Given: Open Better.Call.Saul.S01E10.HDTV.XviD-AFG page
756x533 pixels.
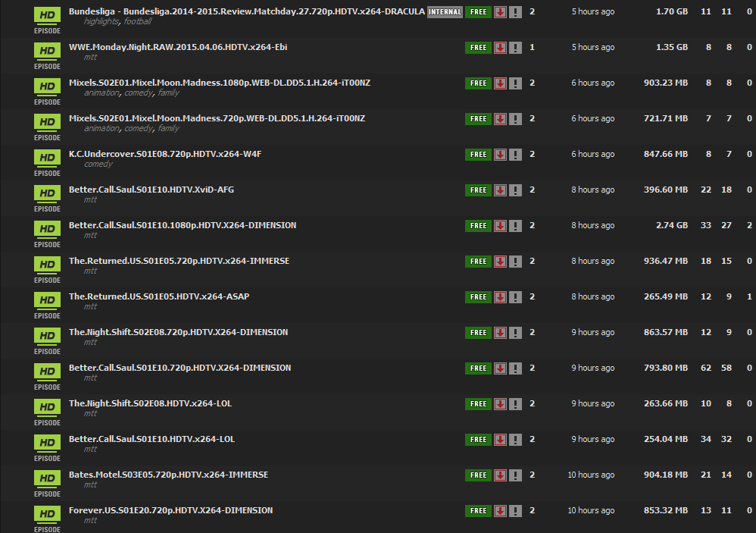Looking at the screenshot, I should (x=152, y=190).
